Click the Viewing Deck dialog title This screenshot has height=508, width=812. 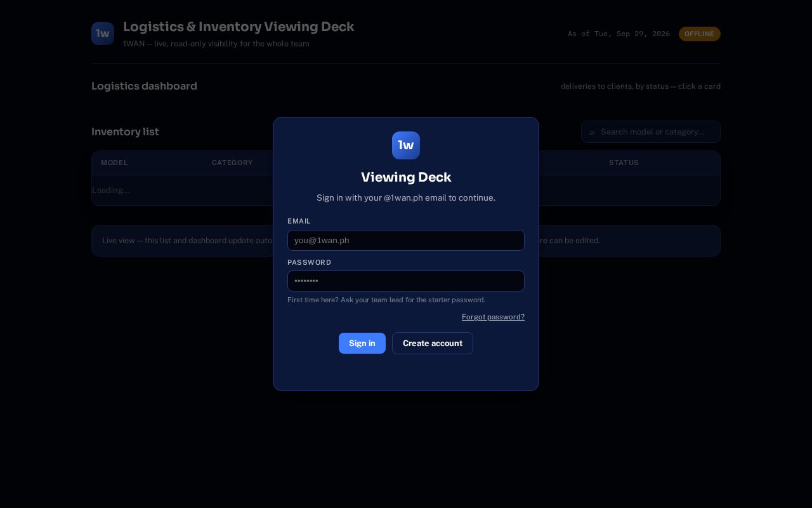click(406, 177)
